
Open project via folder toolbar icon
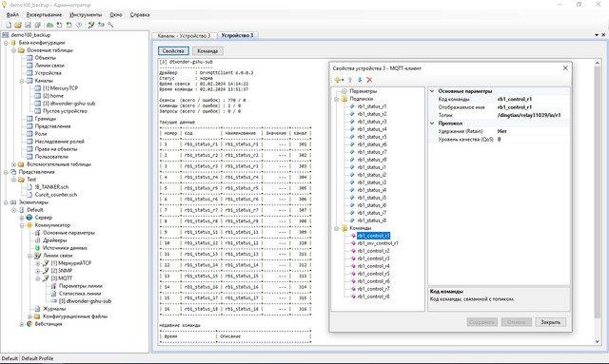point(18,25)
